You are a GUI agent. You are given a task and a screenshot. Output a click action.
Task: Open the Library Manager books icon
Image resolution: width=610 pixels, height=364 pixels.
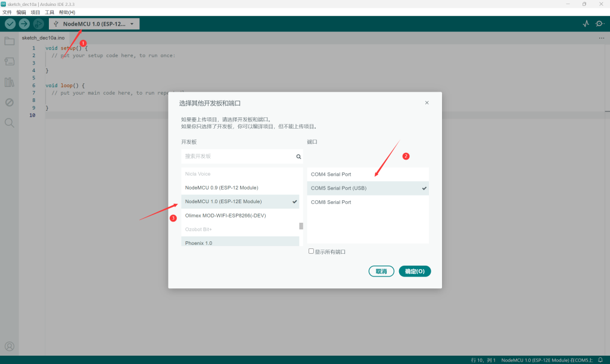[10, 82]
